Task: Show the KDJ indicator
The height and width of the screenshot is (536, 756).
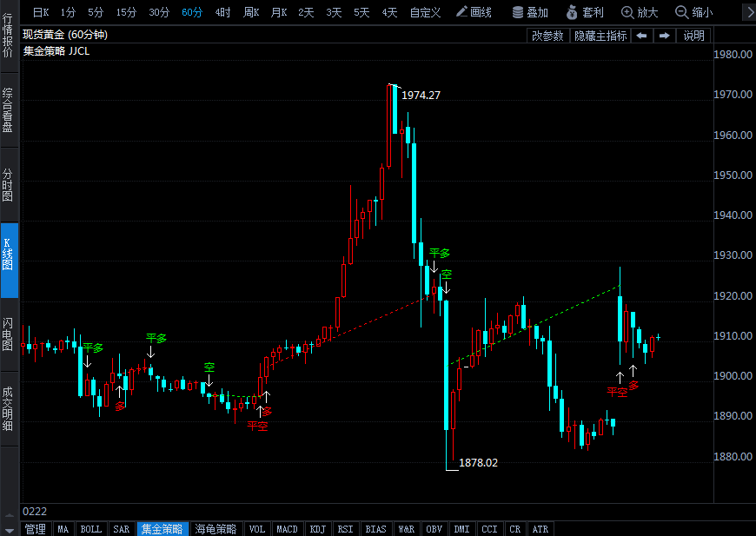Action: 318,529
